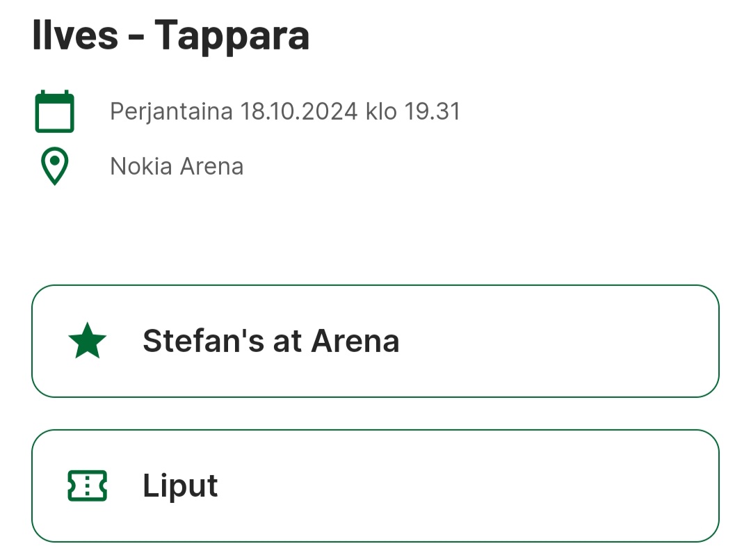Click the word "Tappara" in the title
Screen dimensions: 751x560
click(232, 35)
